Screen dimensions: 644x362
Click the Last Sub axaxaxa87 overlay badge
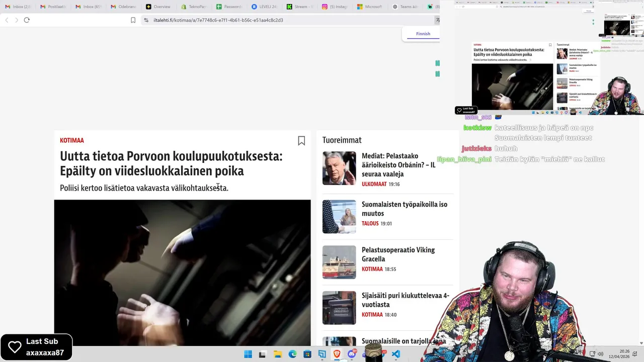pyautogui.click(x=36, y=347)
